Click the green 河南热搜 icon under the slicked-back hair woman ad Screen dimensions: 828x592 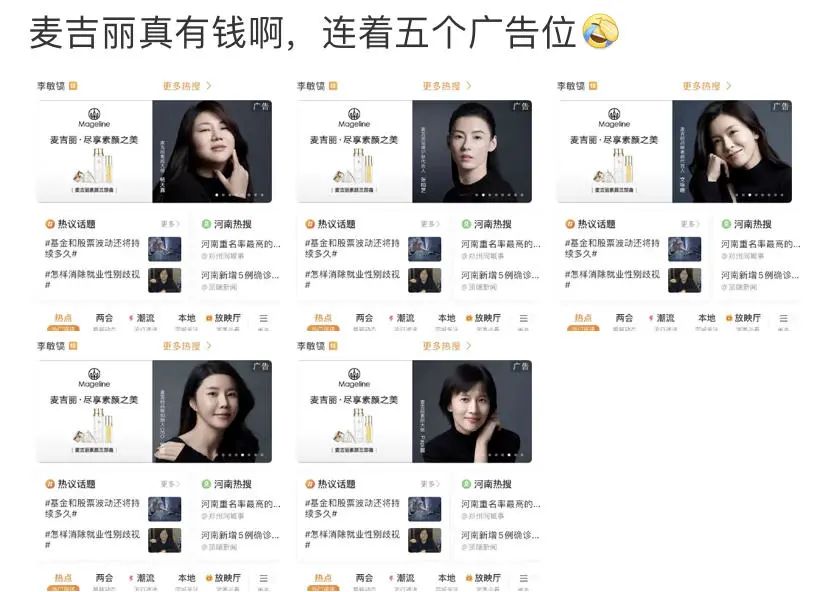[466, 224]
